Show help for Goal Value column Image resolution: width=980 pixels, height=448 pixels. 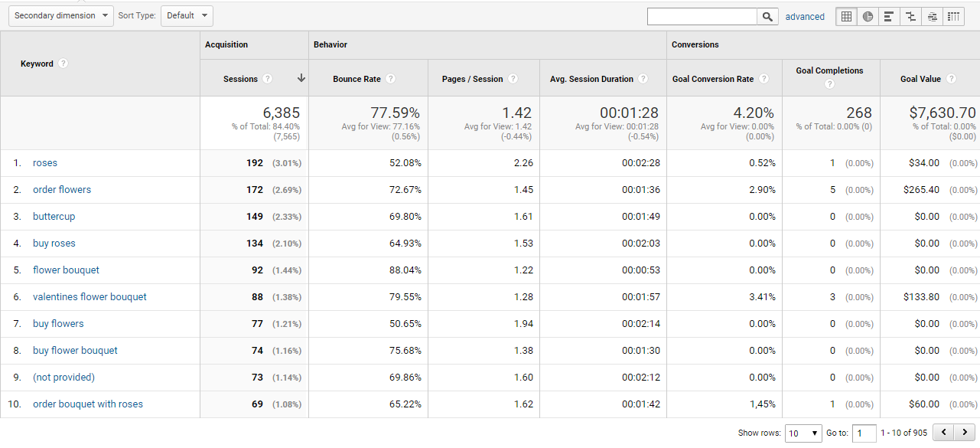pos(951,79)
